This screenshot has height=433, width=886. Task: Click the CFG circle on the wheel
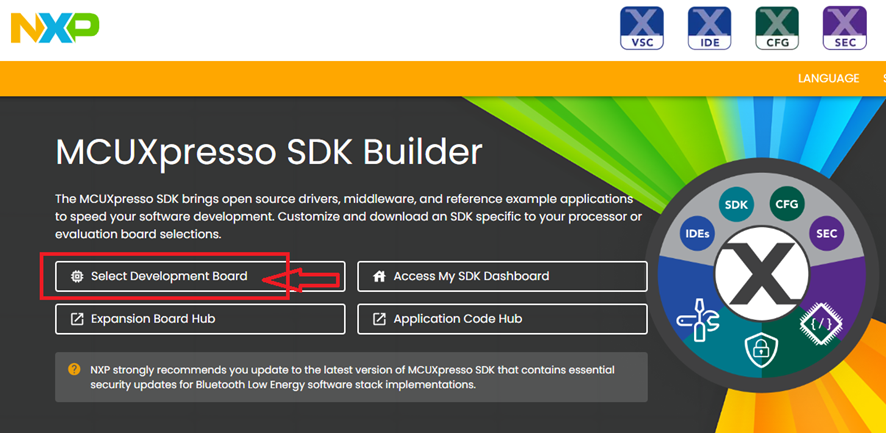(x=786, y=203)
